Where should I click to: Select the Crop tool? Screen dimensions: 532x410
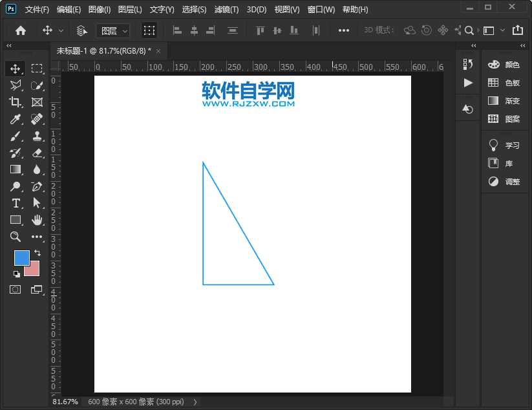point(16,102)
